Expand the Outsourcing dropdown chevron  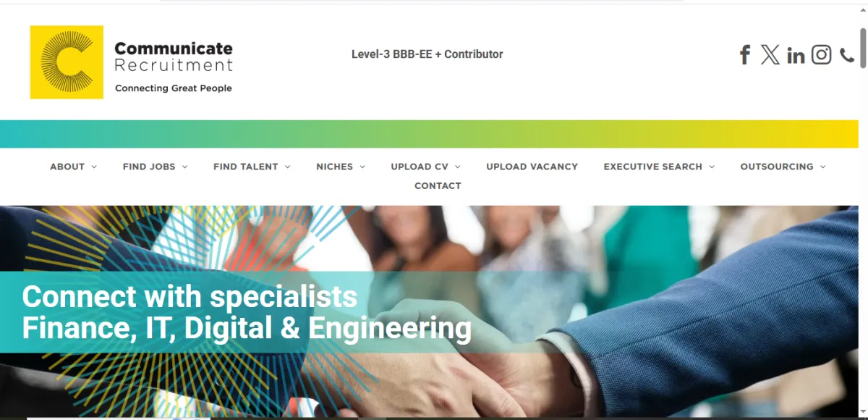(822, 167)
